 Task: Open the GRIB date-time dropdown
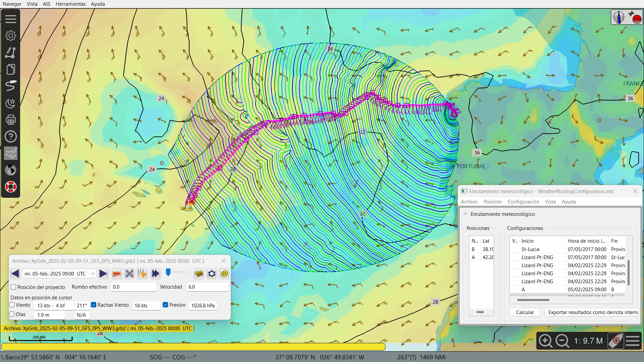pyautogui.click(x=92, y=274)
